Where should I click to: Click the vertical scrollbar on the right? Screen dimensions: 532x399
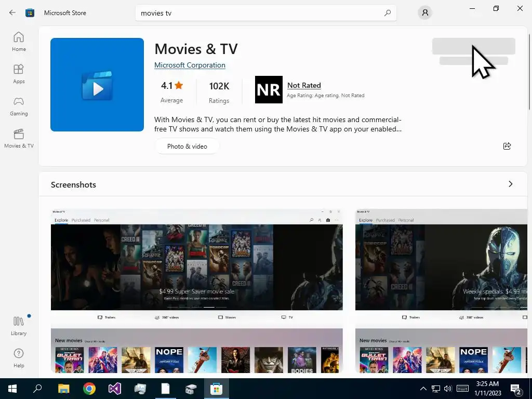[x=529, y=71]
